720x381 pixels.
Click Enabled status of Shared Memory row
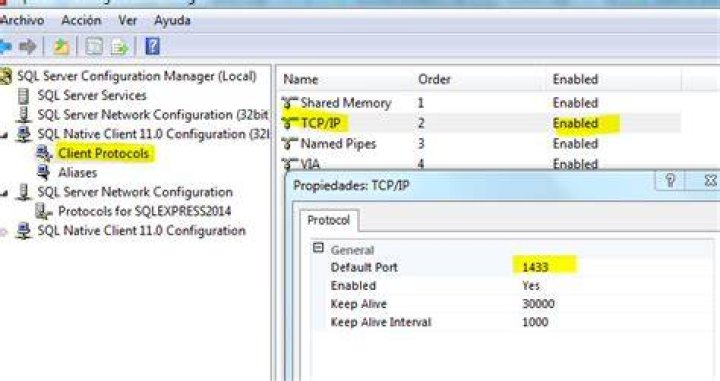(x=575, y=103)
